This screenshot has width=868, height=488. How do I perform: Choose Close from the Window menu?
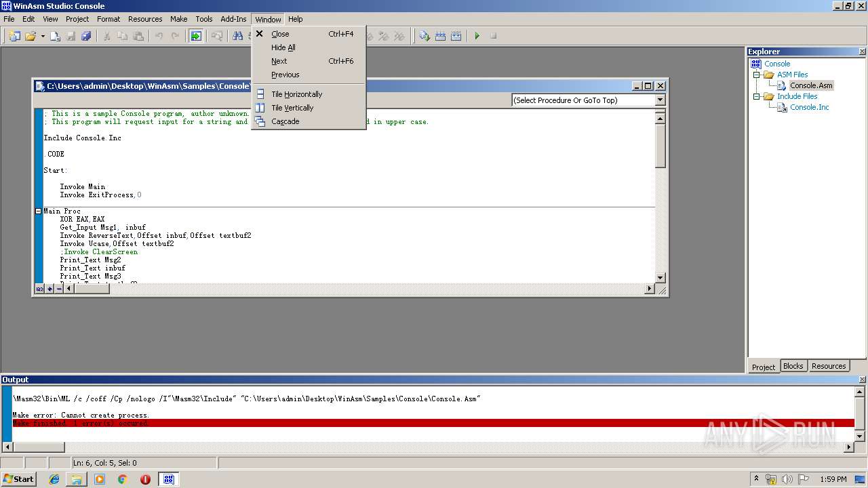click(x=309, y=34)
